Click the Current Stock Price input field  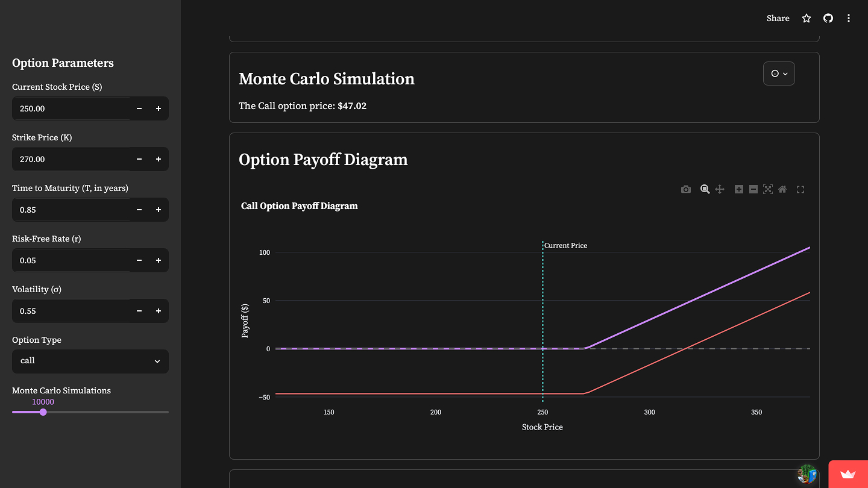(71, 108)
